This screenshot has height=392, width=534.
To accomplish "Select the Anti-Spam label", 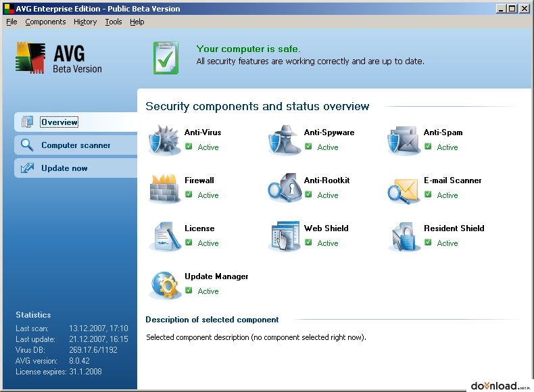I will (443, 132).
